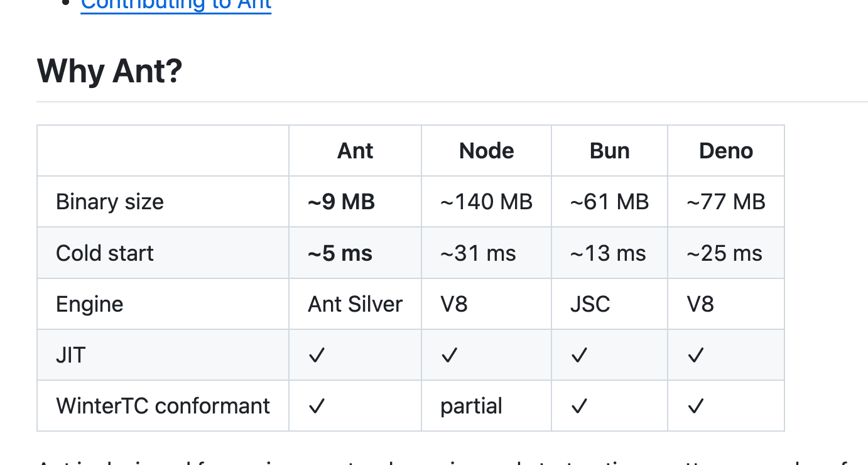The width and height of the screenshot is (868, 465).
Task: Click the Cold start row label
Action: 105,253
